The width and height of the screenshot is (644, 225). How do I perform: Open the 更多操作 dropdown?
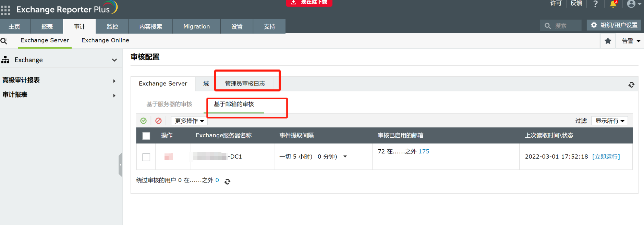coord(189,121)
